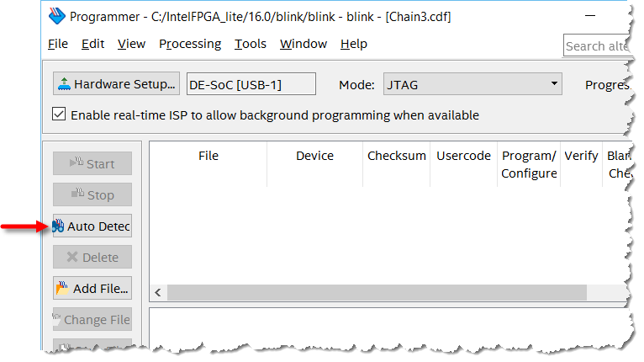Open the Tools menu

pyautogui.click(x=251, y=44)
